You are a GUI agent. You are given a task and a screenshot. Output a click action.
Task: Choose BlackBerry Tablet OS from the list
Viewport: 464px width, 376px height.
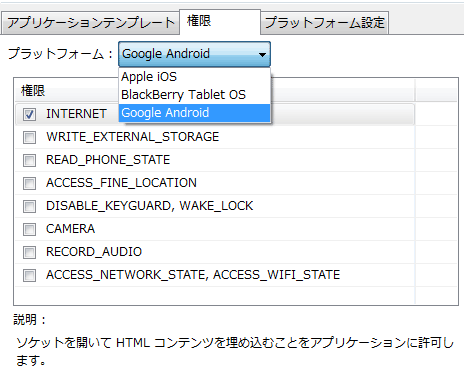click(194, 95)
